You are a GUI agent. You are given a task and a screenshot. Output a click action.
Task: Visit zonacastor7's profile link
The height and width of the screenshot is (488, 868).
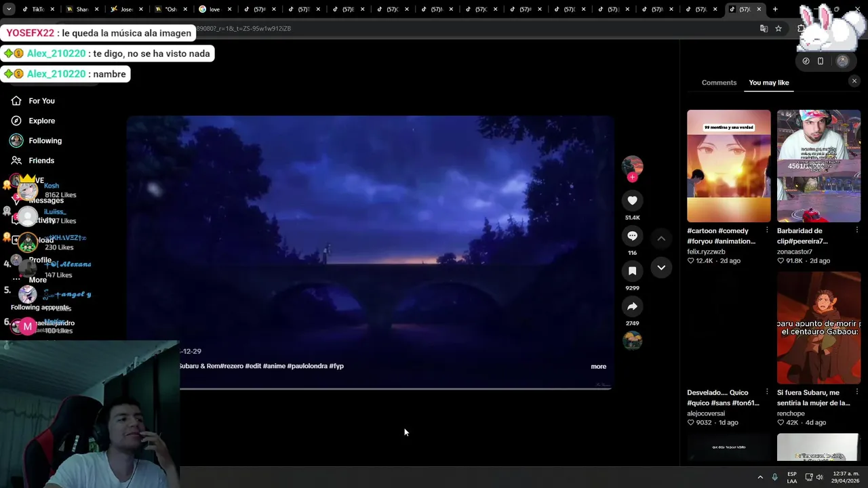794,251
